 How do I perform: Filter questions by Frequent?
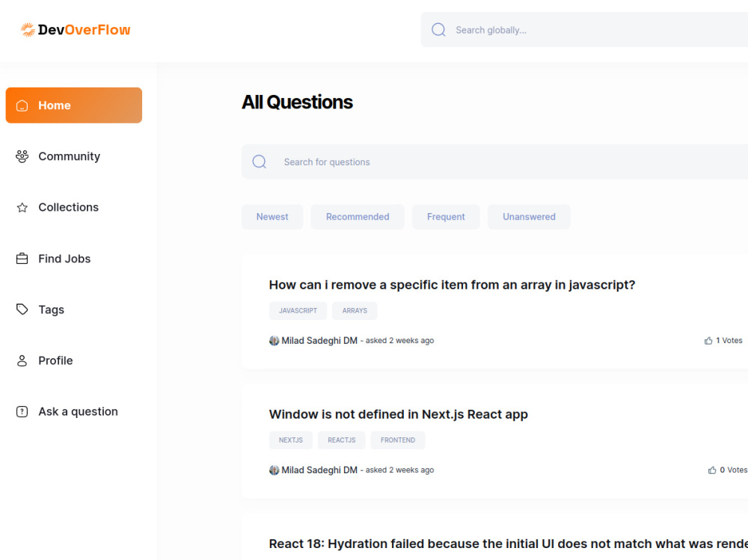coord(446,217)
